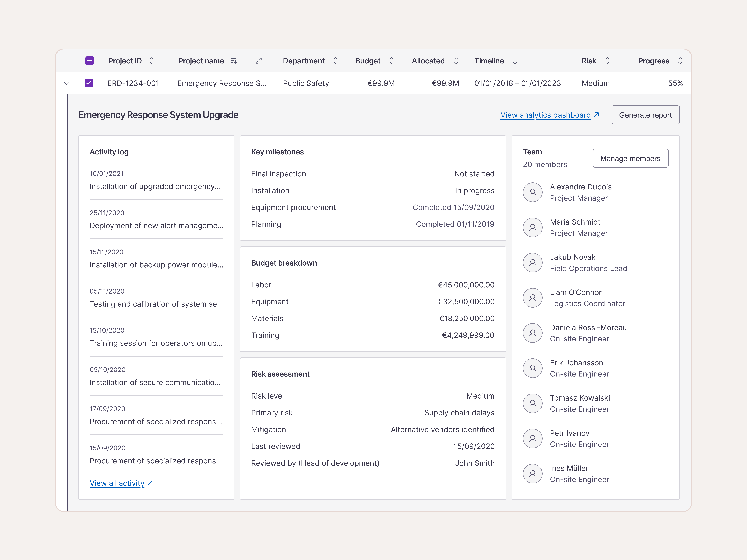The image size is (747, 560).
Task: Click Alexandre Dubois avatar icon
Action: tap(533, 192)
